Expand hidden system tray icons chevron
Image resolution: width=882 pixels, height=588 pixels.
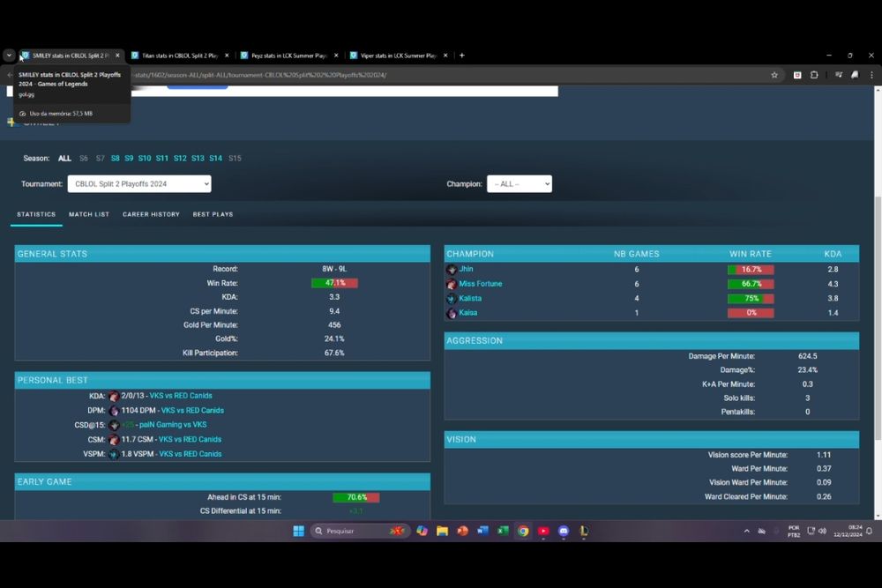[x=746, y=532]
